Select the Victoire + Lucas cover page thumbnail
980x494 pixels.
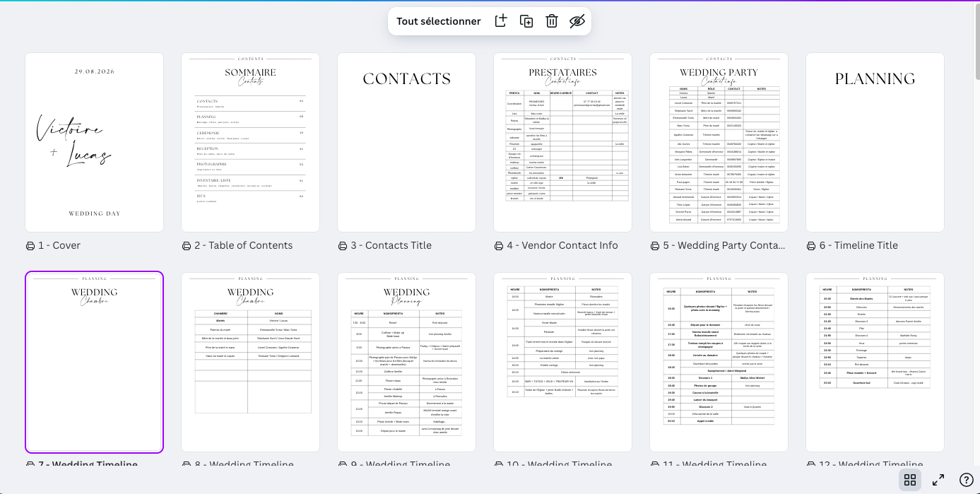click(94, 142)
